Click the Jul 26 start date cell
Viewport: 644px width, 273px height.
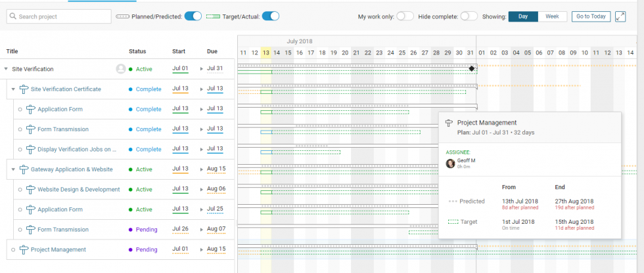(x=180, y=230)
